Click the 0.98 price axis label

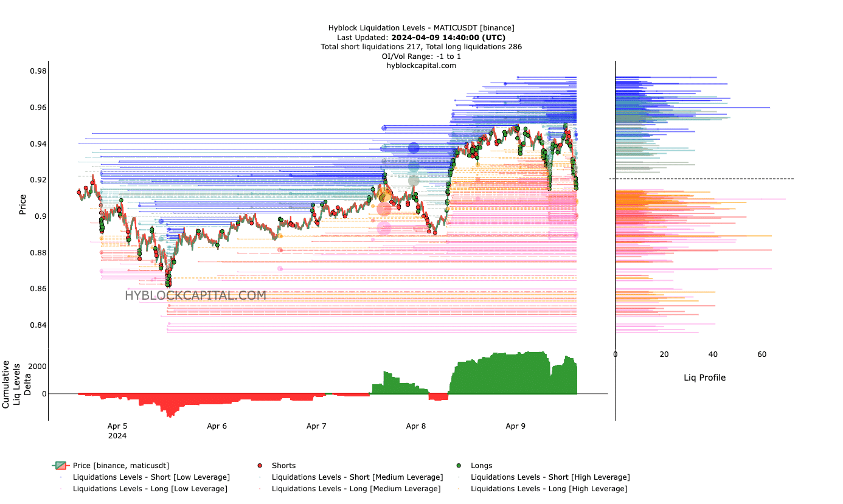pos(38,71)
